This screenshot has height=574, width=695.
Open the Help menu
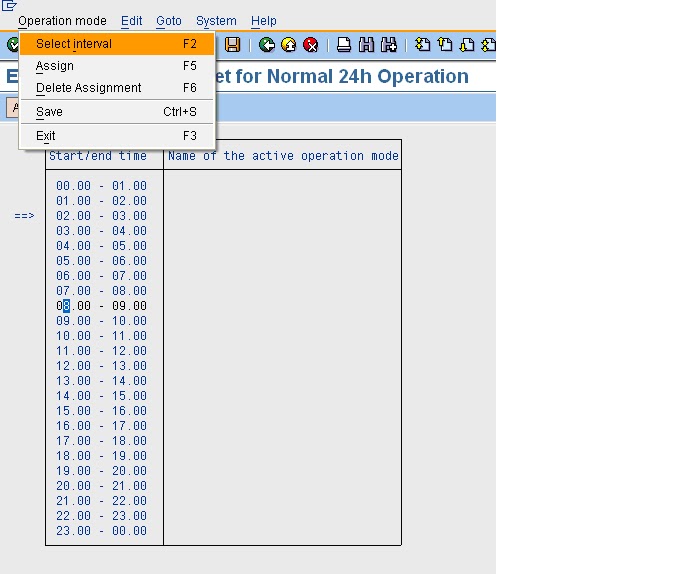click(264, 21)
